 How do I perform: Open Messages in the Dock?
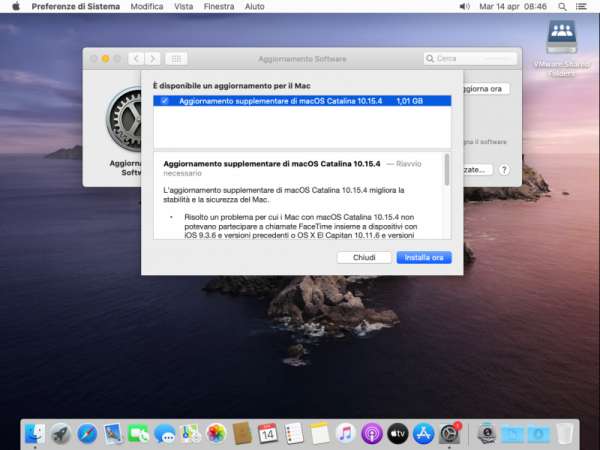(165, 434)
